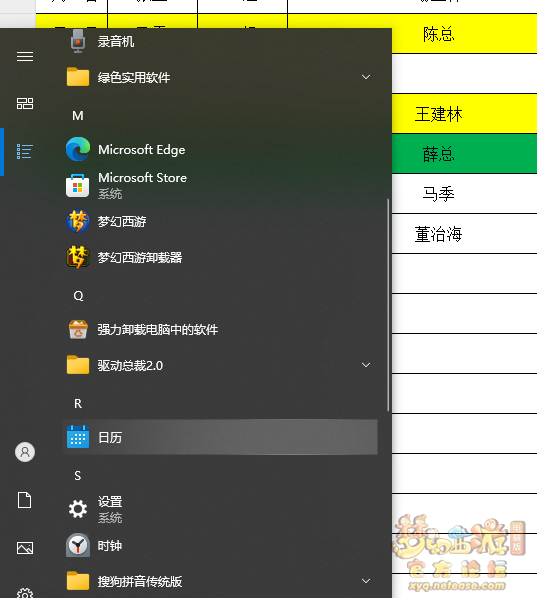
Task: Launch the 时钟 clock app
Action: coord(220,545)
